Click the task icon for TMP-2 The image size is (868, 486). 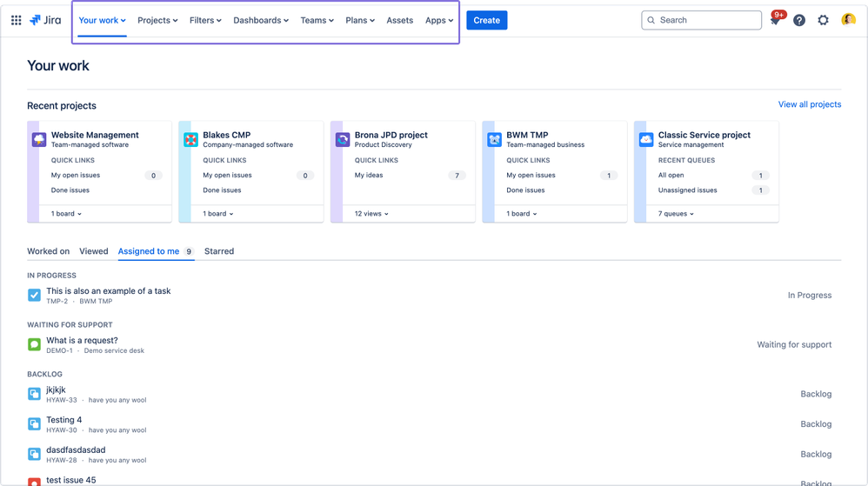tap(34, 295)
